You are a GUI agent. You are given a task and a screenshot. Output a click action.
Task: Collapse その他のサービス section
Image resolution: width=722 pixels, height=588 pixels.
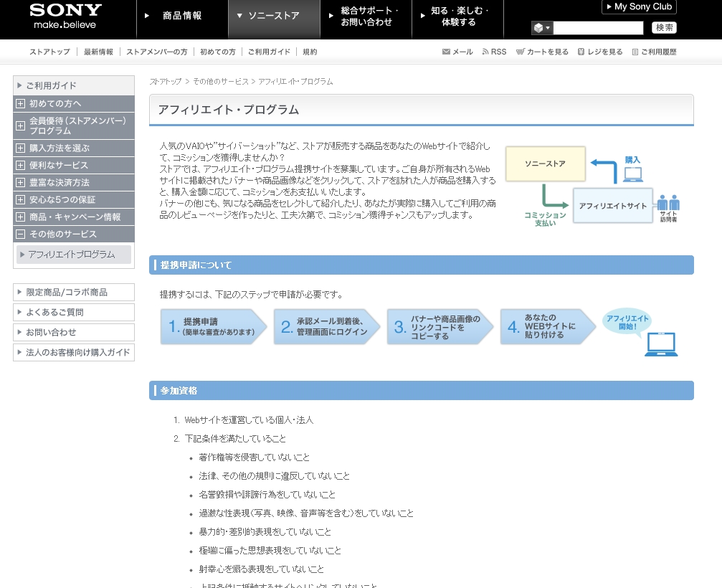click(74, 234)
